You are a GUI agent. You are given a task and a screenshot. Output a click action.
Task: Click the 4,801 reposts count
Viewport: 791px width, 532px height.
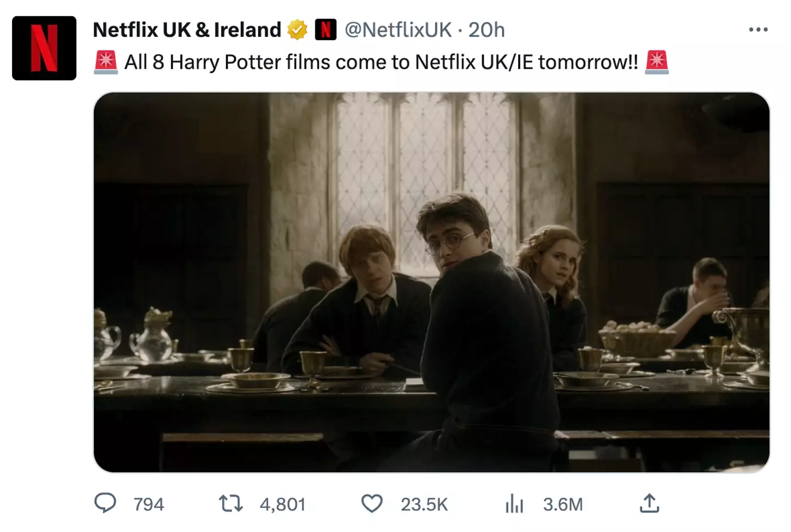pyautogui.click(x=282, y=504)
